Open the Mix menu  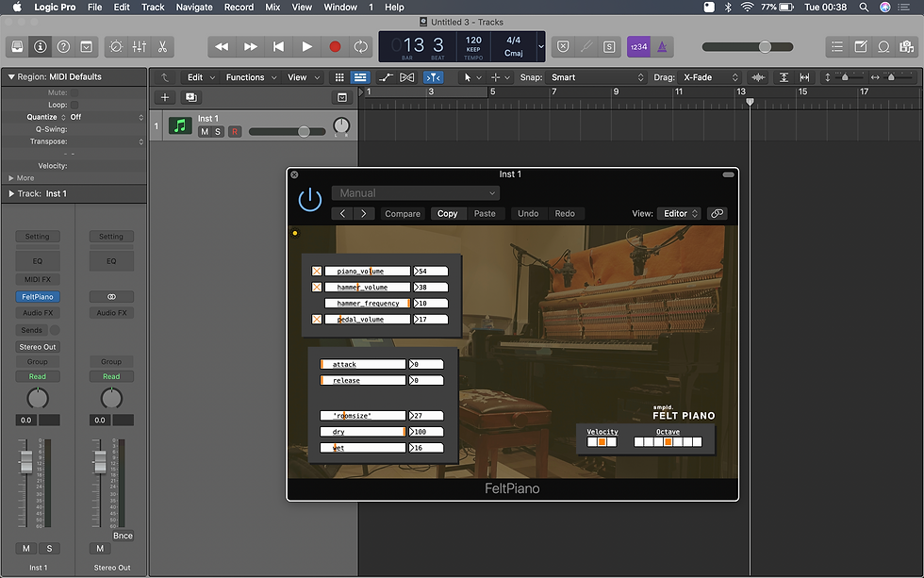(x=272, y=7)
